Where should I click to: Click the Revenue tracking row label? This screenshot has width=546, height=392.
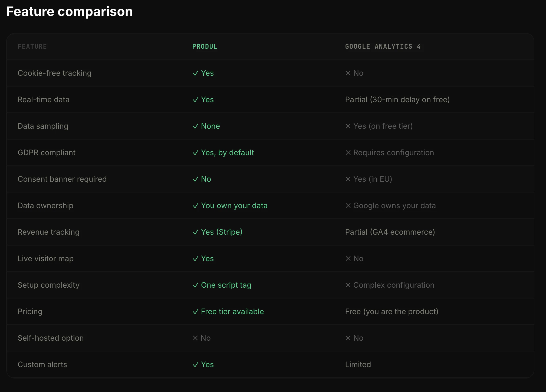(48, 232)
